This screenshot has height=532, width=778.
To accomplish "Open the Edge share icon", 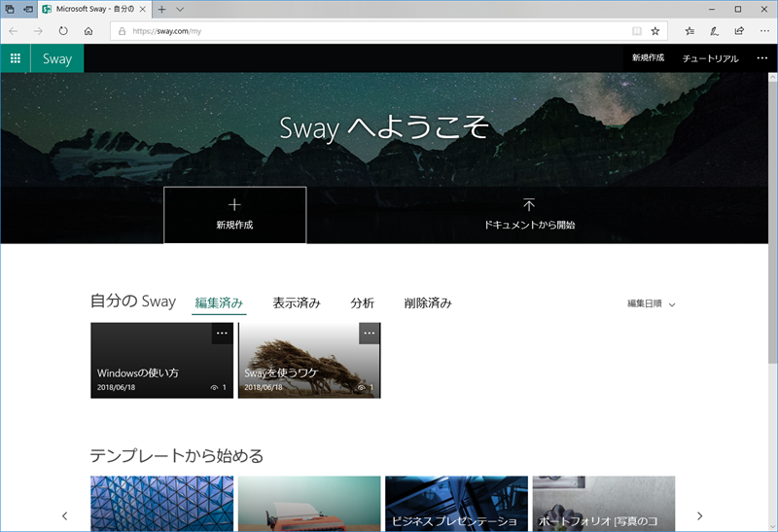I will (739, 31).
